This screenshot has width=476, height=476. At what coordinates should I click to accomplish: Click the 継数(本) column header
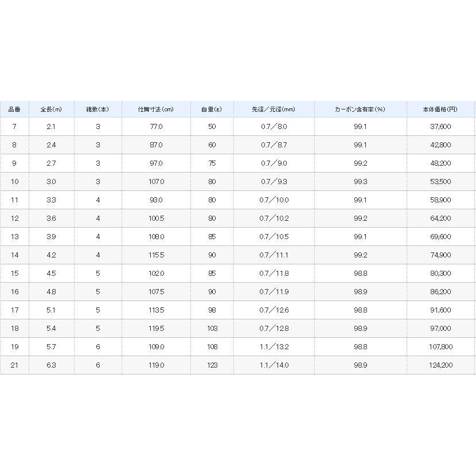(x=98, y=109)
